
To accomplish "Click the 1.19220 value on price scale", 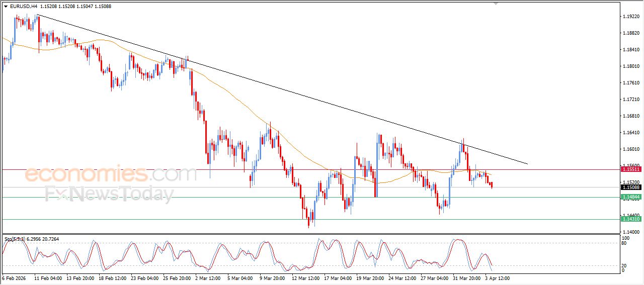I will pos(631,17).
